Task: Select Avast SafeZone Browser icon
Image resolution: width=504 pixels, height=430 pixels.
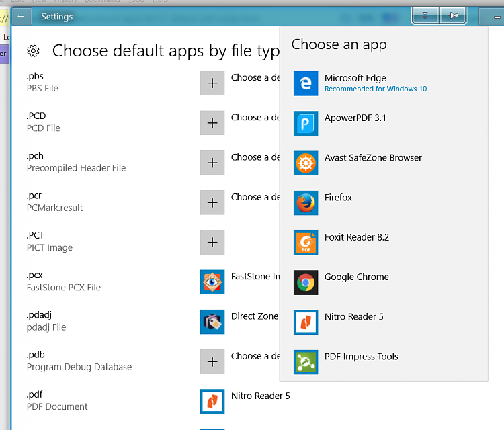Action: pyautogui.click(x=306, y=163)
